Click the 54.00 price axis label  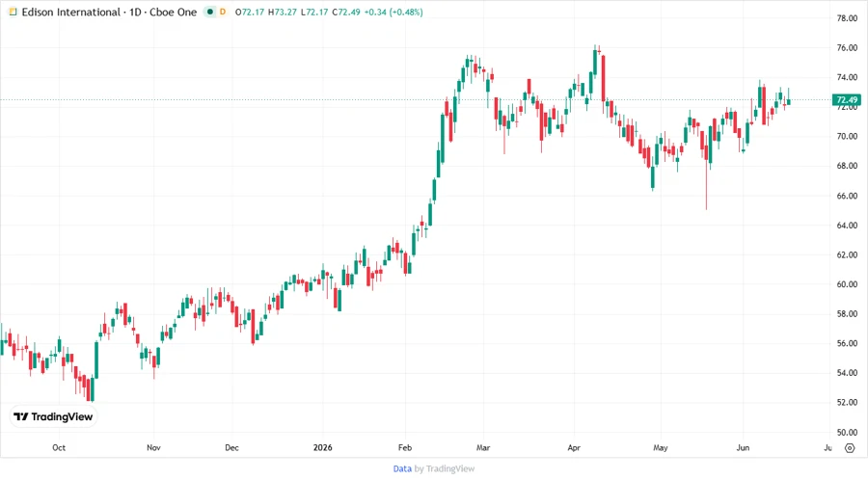click(847, 373)
